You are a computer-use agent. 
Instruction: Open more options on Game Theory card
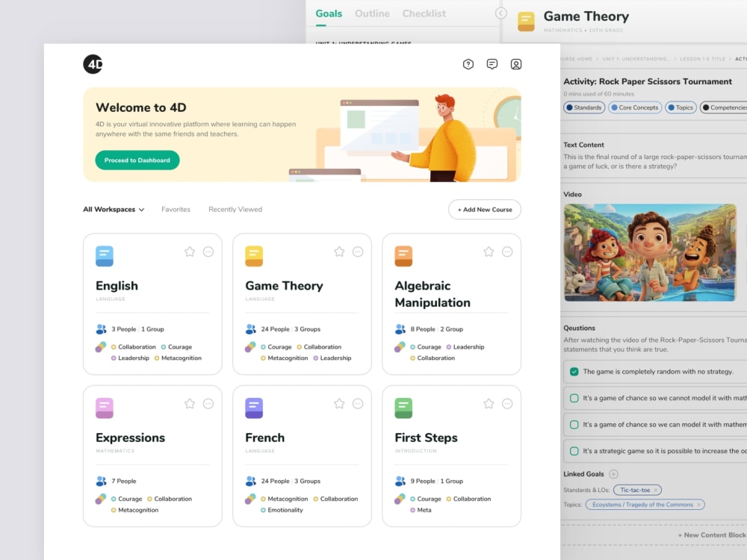coord(358,252)
